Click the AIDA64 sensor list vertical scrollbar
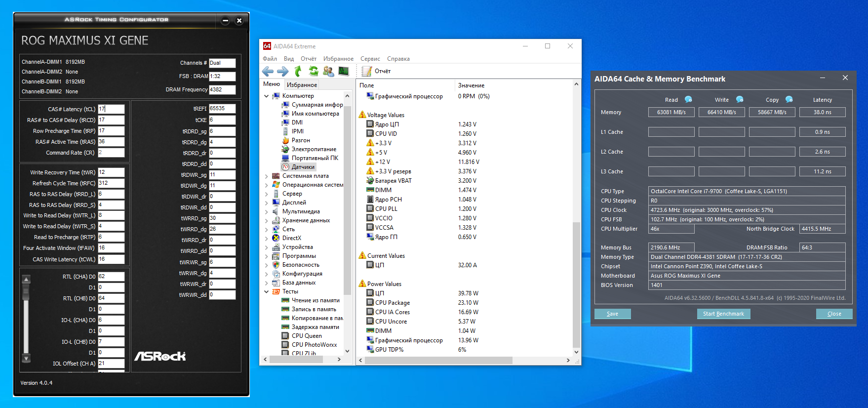Viewport: 868px width, 408px height. pos(576,285)
